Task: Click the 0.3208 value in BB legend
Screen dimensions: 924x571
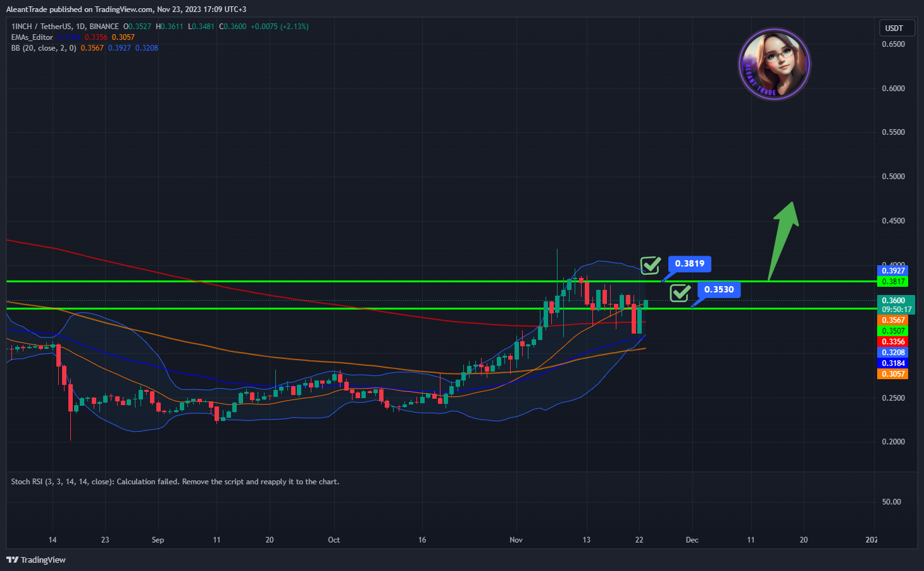Action: point(147,48)
